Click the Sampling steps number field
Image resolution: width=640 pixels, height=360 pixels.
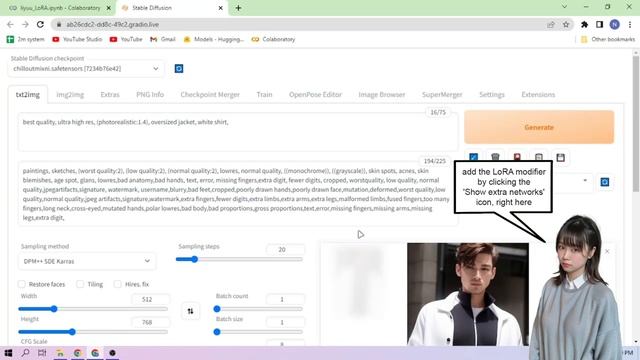pos(285,249)
